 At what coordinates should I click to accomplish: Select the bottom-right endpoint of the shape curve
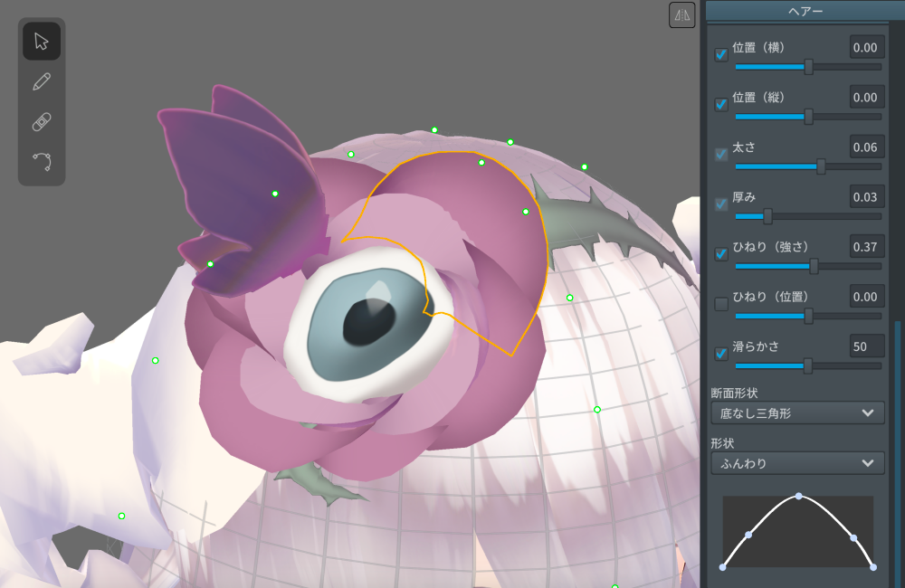point(873,567)
